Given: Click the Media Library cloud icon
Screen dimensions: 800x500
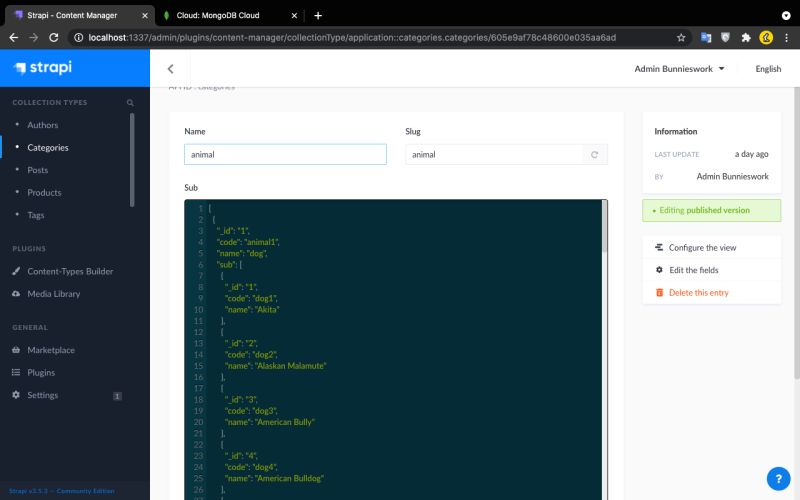Looking at the screenshot, I should click(x=16, y=293).
